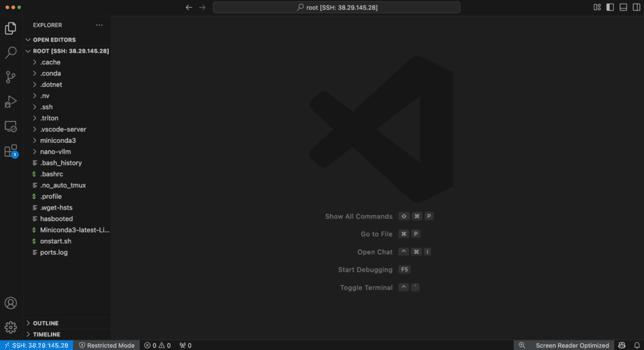The width and height of the screenshot is (644, 350).
Task: Open the Customize Layout icon
Action: [x=597, y=8]
